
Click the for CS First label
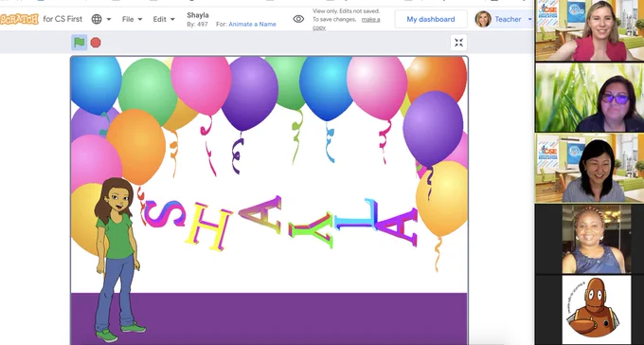click(63, 19)
